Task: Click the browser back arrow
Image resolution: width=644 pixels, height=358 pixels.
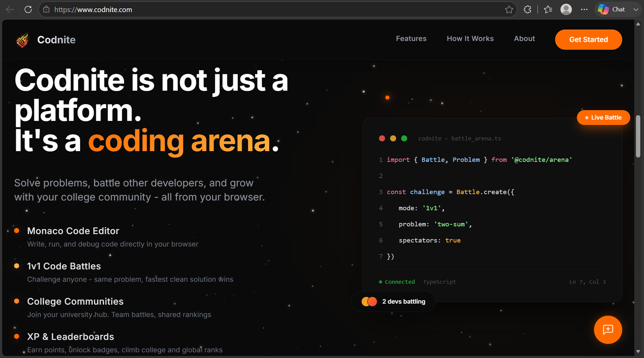Action: click(10, 9)
